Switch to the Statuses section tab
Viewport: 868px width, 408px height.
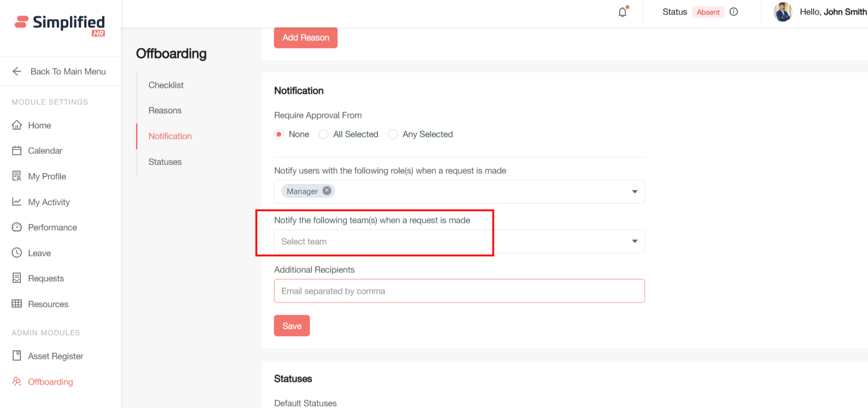point(165,162)
